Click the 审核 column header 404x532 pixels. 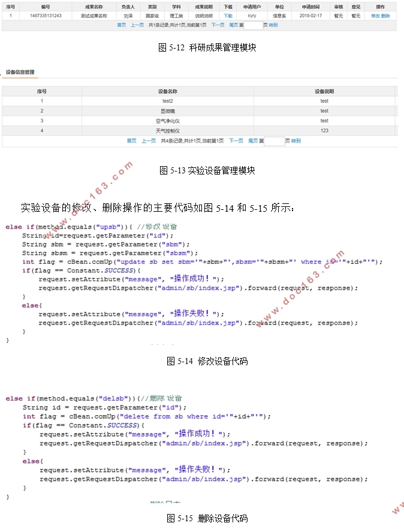(339, 7)
